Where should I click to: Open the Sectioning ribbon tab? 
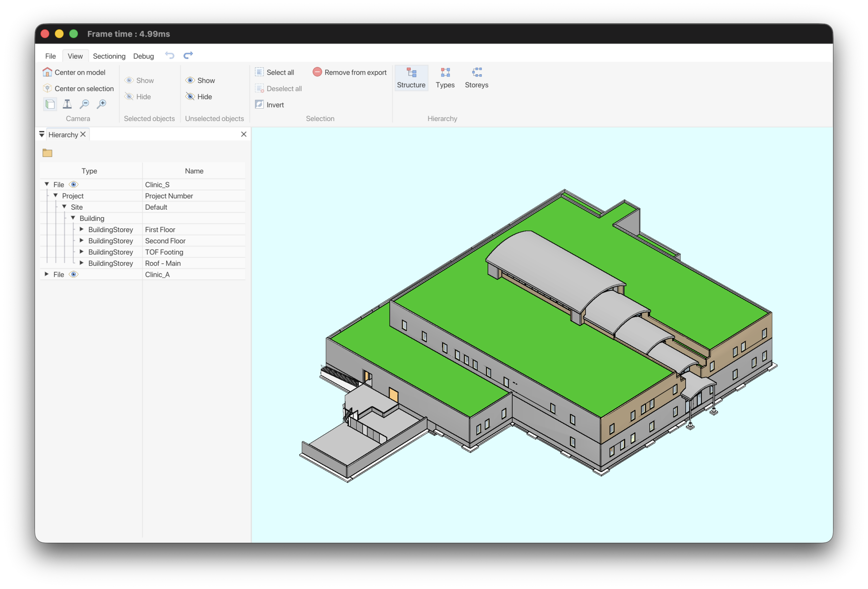(109, 56)
